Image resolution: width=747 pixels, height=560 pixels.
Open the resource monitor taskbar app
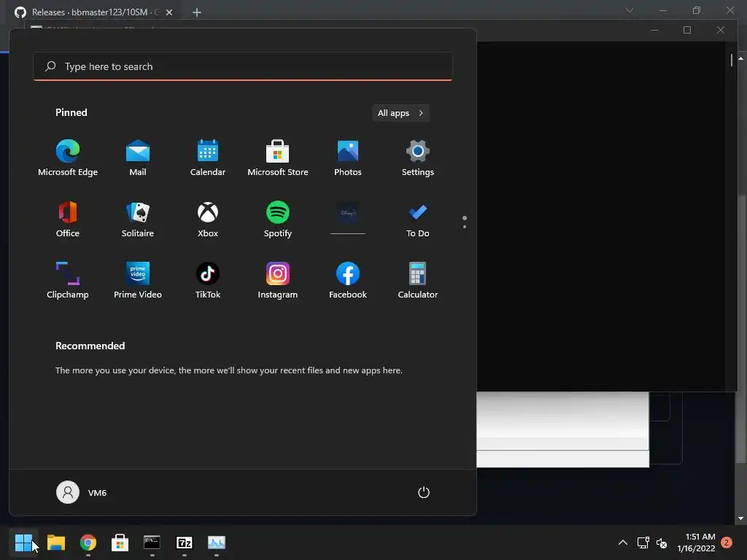[x=216, y=542]
